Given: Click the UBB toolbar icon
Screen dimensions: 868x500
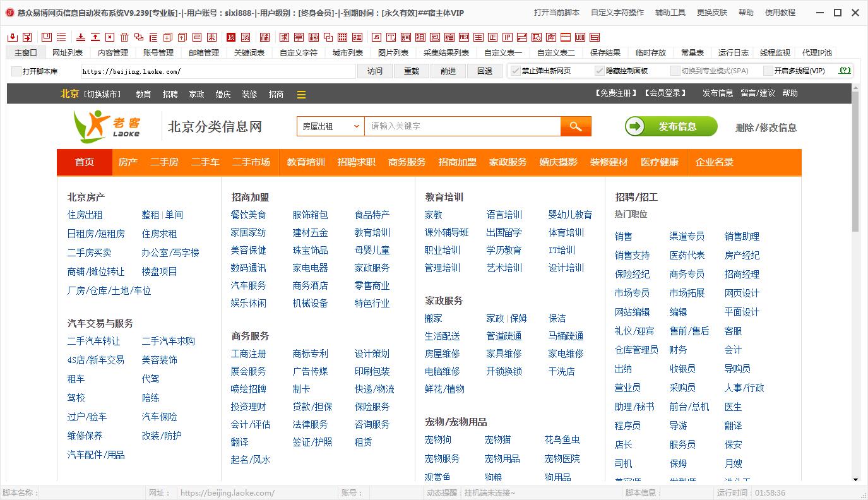Looking at the screenshot, I should [x=580, y=37].
